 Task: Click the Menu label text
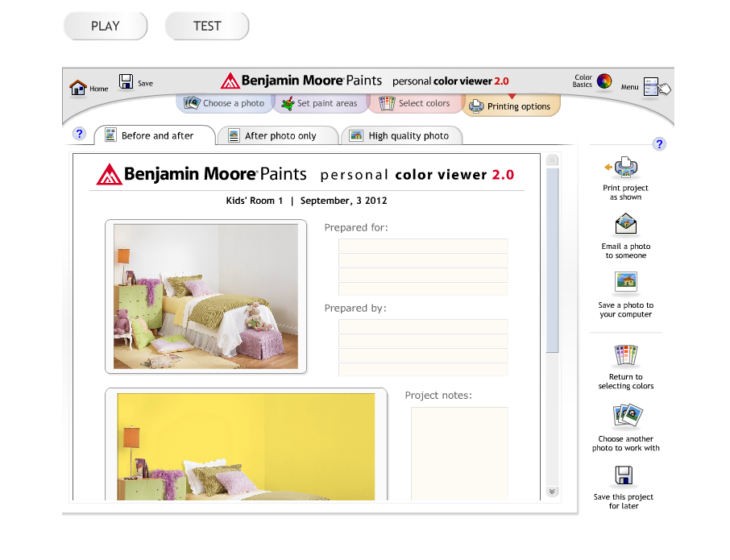(x=629, y=87)
